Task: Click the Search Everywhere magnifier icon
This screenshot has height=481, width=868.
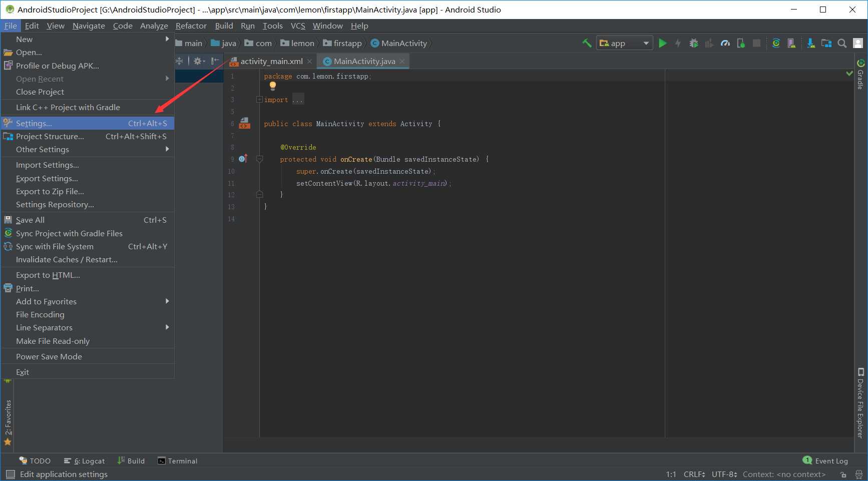Action: (842, 43)
